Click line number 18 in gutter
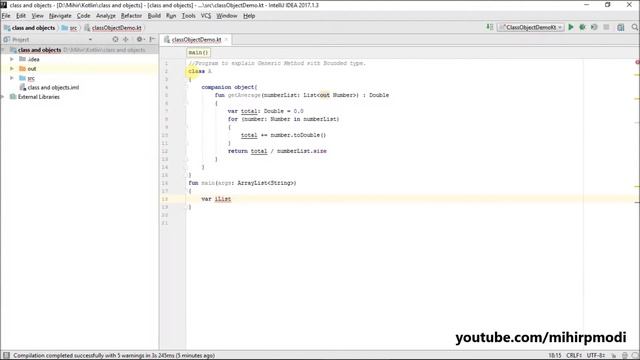Viewport: 640px width, 360px height. pos(165,199)
